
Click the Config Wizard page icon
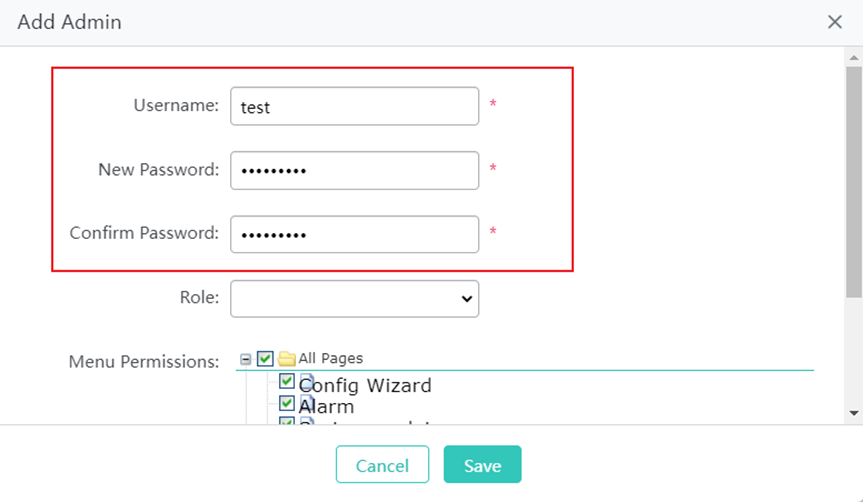[x=307, y=382]
